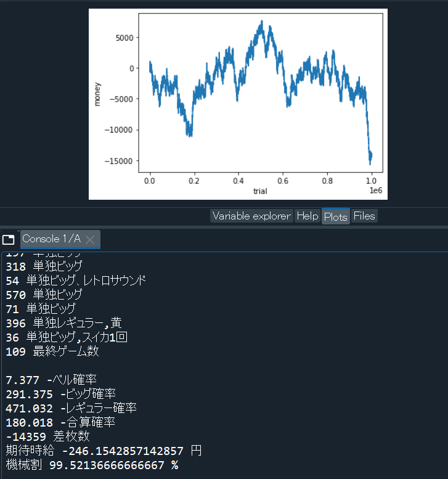Click the '471.032 -レギュラー確率' line
Viewport: 448px width, 479px height.
point(71,408)
